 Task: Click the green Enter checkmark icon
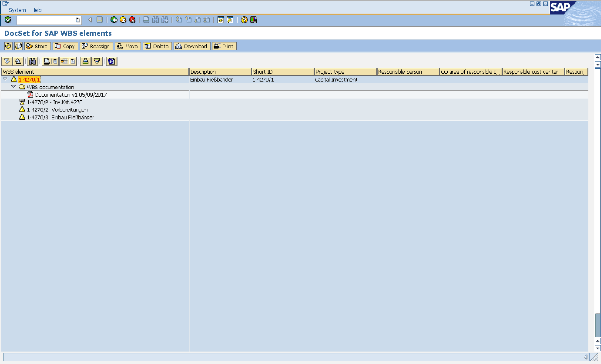pyautogui.click(x=8, y=20)
